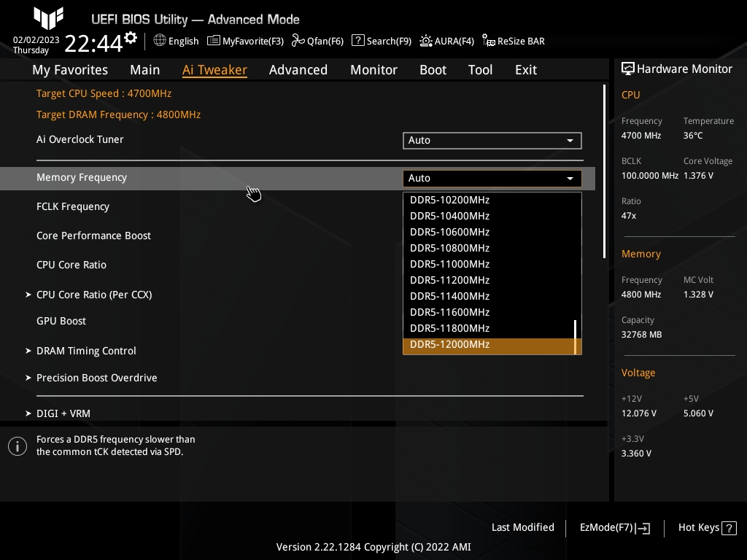Expand Precision Boost Overdrive submenu
The width and height of the screenshot is (747, 560).
tap(97, 378)
